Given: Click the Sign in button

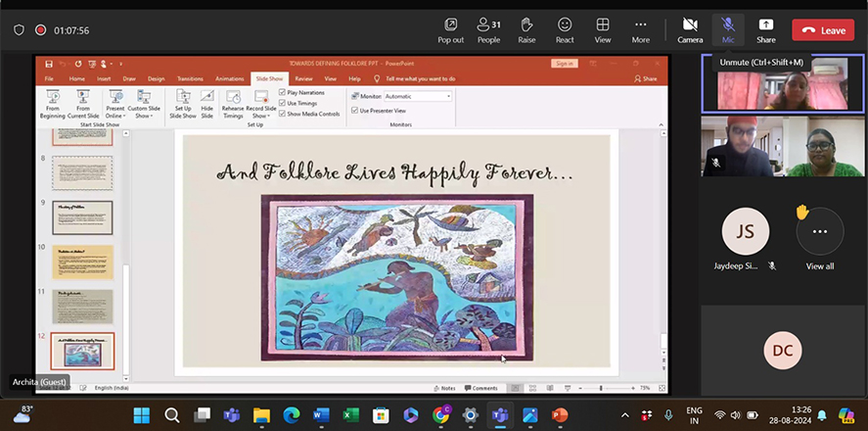Looking at the screenshot, I should click(x=564, y=64).
